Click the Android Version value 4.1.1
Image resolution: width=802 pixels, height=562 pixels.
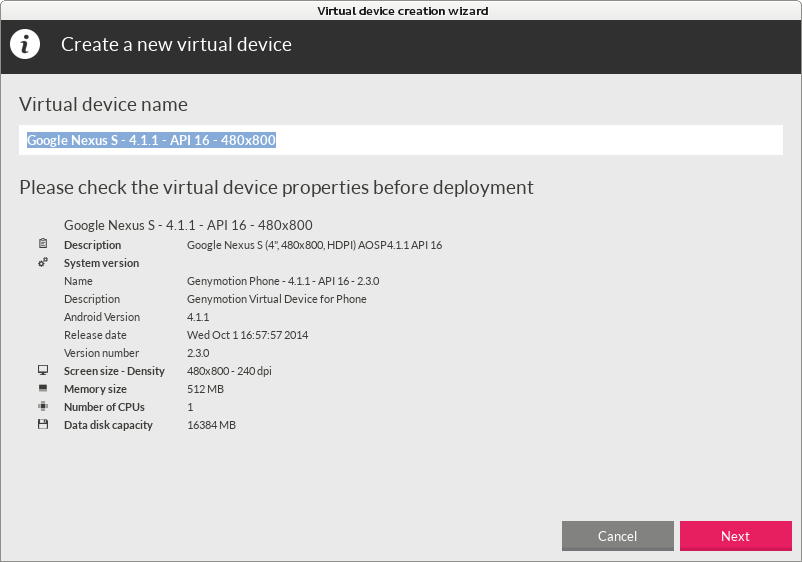click(198, 317)
